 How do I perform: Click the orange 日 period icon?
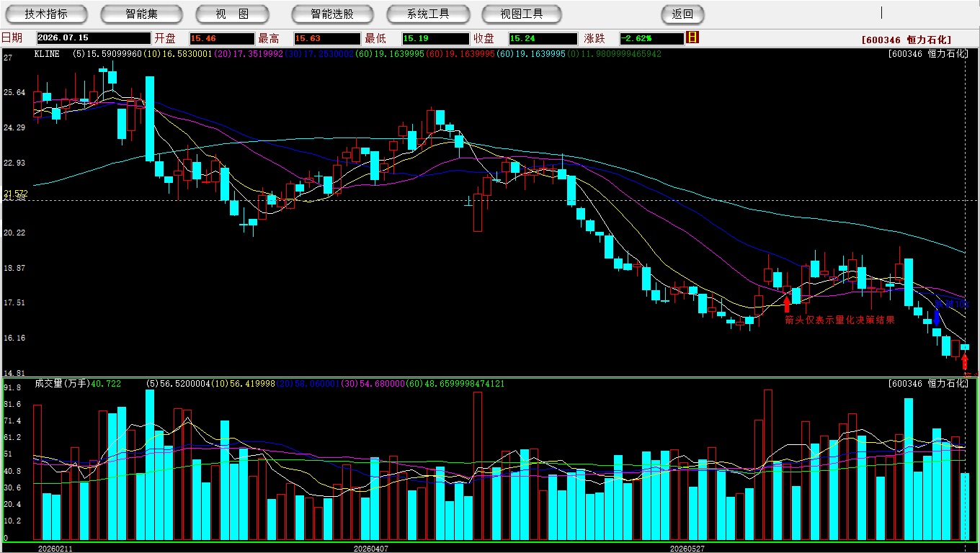(692, 37)
